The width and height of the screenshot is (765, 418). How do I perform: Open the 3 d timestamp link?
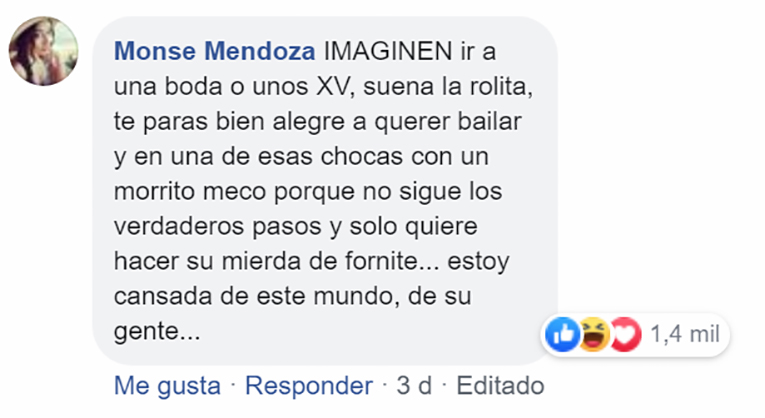pyautogui.click(x=414, y=386)
